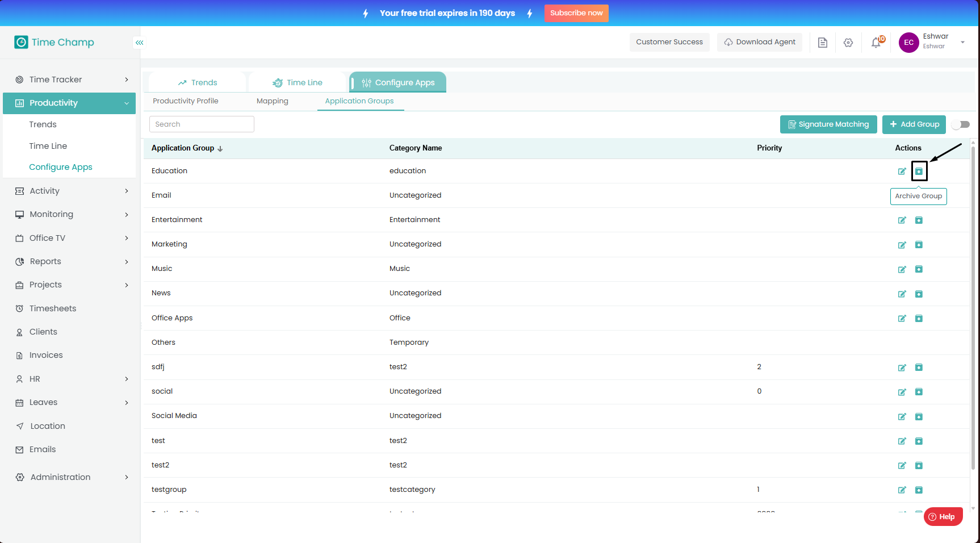Archive the sdfj group

coord(919,367)
